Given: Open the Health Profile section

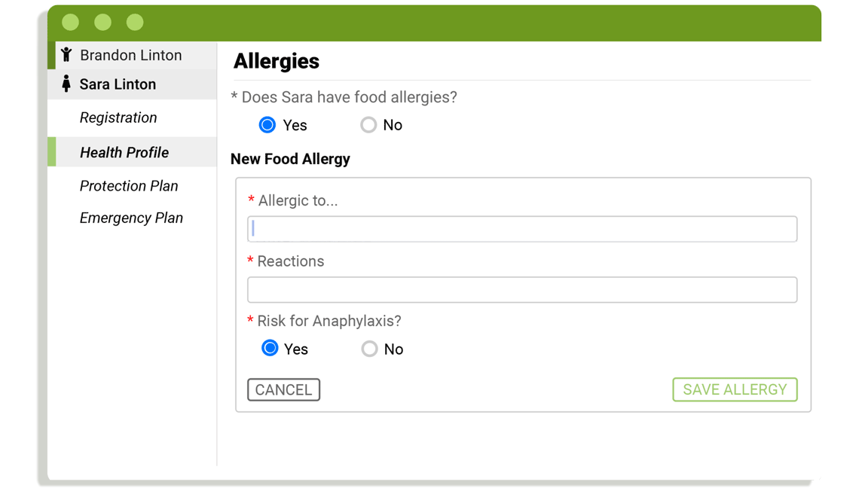Looking at the screenshot, I should click(124, 152).
